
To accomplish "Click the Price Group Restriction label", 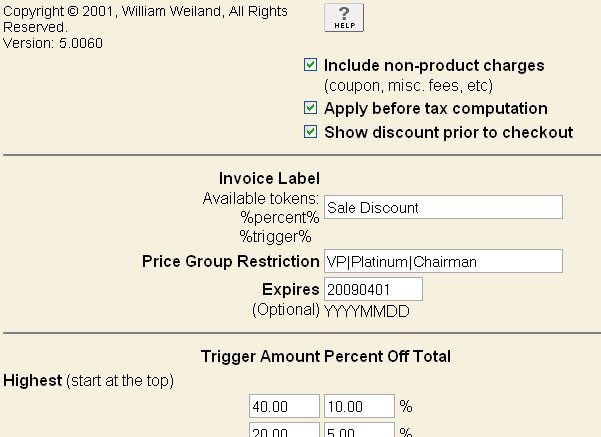I will click(231, 262).
